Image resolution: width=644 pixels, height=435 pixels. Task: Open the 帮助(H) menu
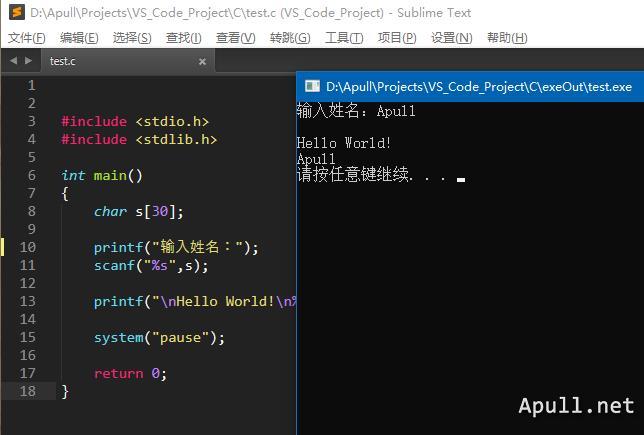point(507,38)
